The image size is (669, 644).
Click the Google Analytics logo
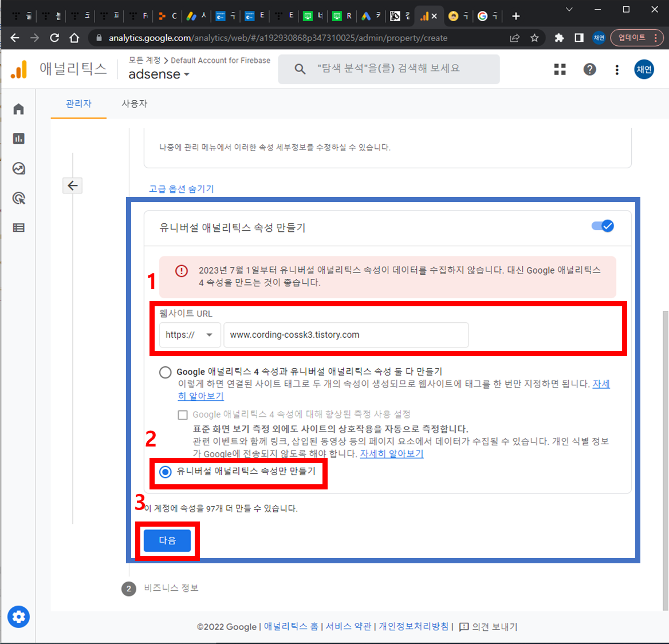click(19, 69)
